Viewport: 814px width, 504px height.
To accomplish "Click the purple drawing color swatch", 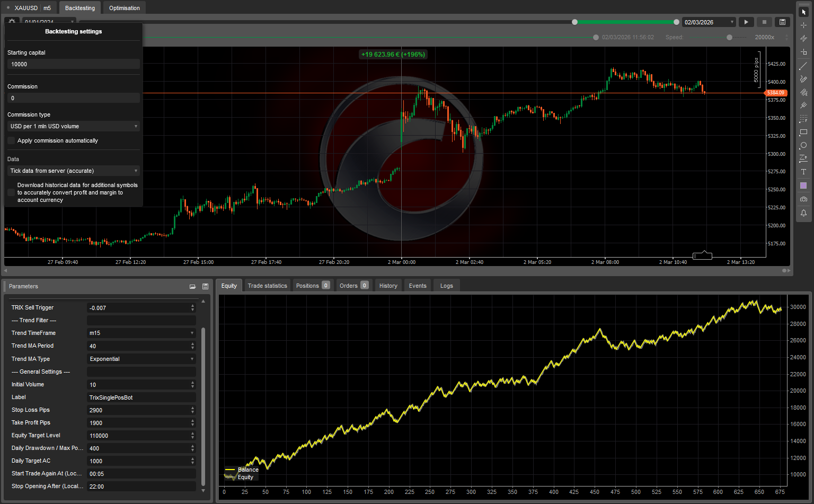I will click(x=803, y=185).
